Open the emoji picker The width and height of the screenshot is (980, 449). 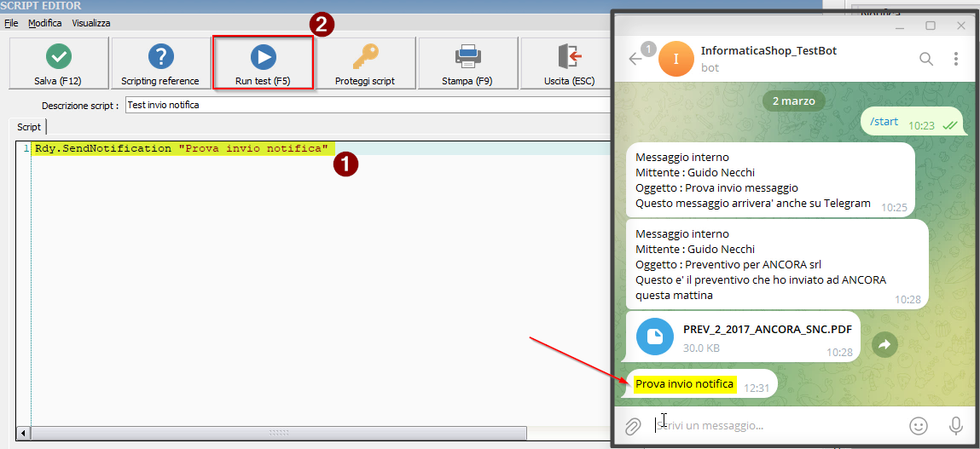click(x=919, y=425)
